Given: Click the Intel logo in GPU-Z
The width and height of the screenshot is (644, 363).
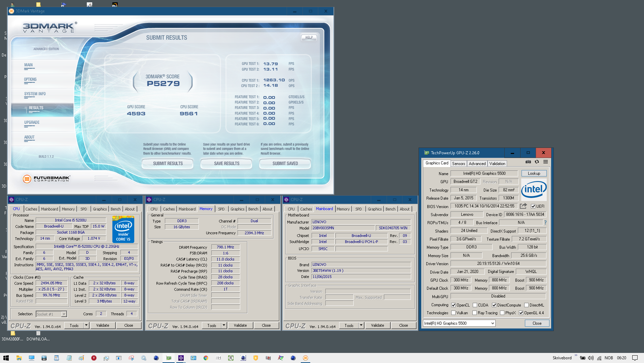Looking at the screenshot, I should pos(534,190).
